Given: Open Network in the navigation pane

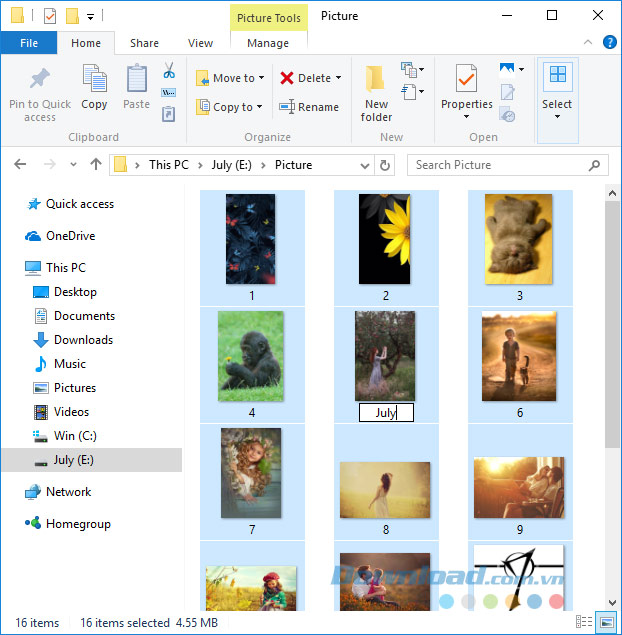Looking at the screenshot, I should coord(58,492).
